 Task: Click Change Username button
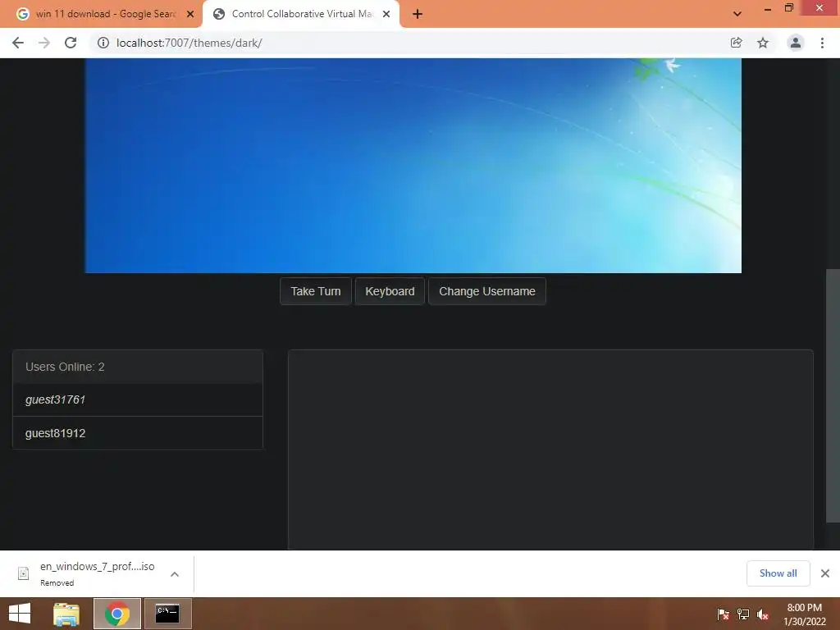487,291
